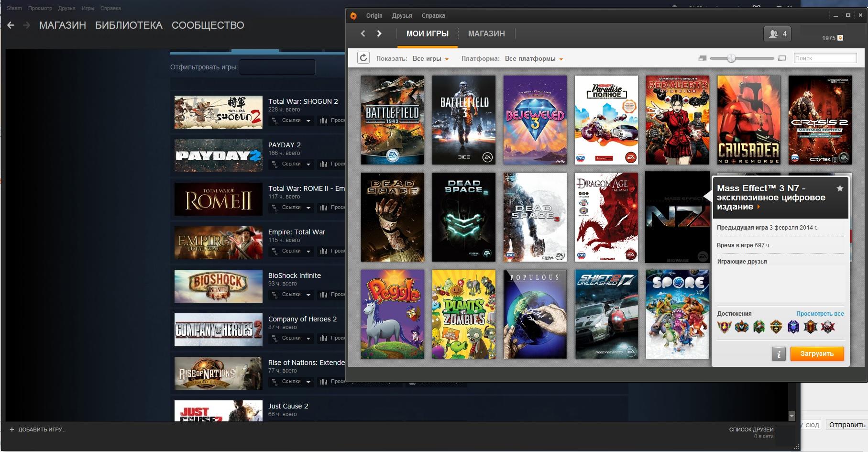The image size is (868, 452).
Task: Open the Origin friends list button
Action: click(x=777, y=34)
